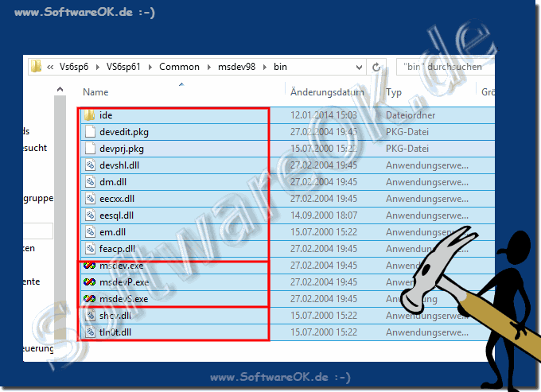The height and width of the screenshot is (392, 541).
Task: Go to the msdev98 folder breadcrumb
Action: 237,67
